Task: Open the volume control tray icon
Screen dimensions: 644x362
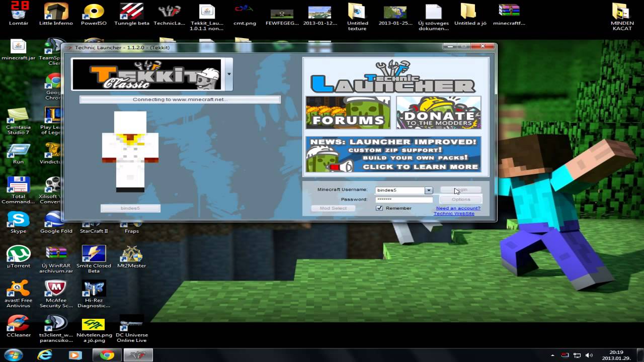Action: tap(589, 355)
